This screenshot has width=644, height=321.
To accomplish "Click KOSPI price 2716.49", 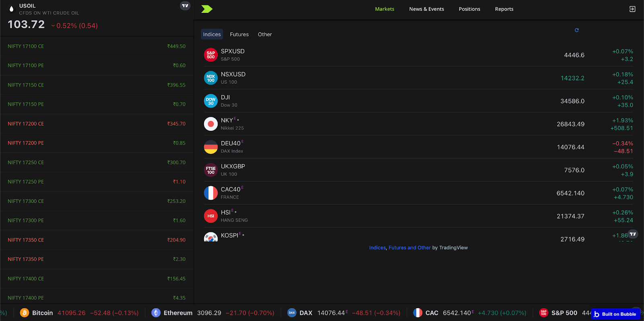I will click(572, 239).
